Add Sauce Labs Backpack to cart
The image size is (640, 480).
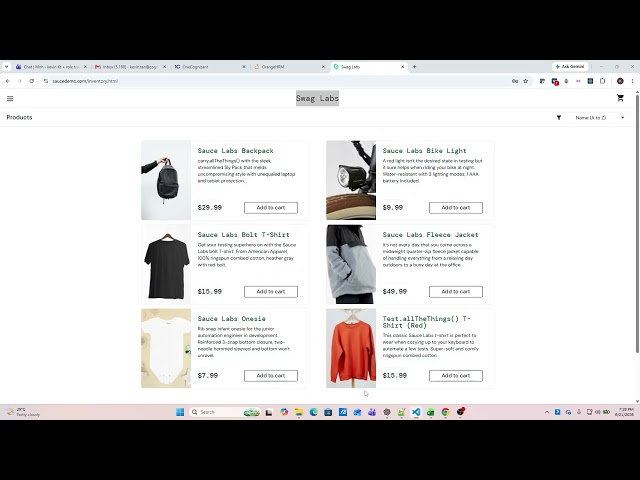coord(271,208)
